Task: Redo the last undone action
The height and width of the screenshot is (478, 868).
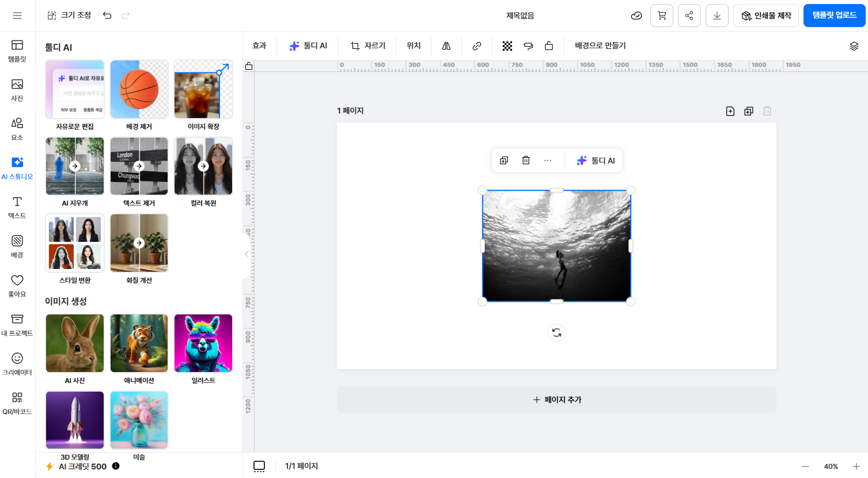Action: 126,16
